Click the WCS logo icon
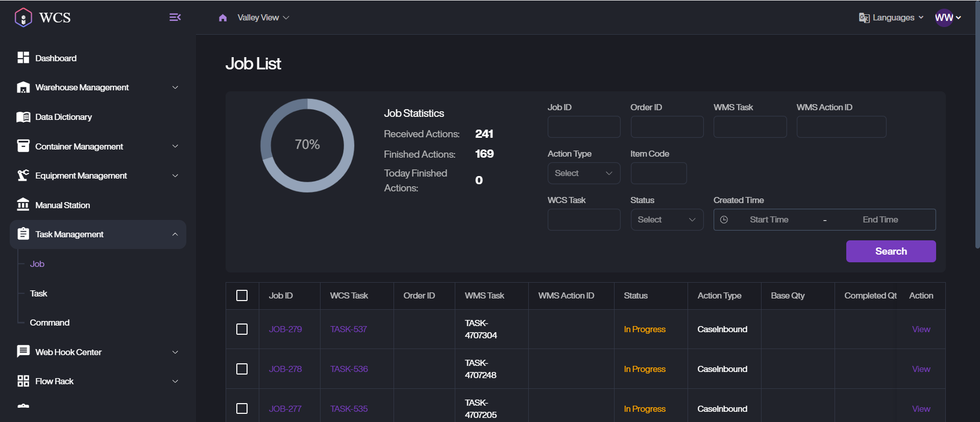 click(x=23, y=17)
